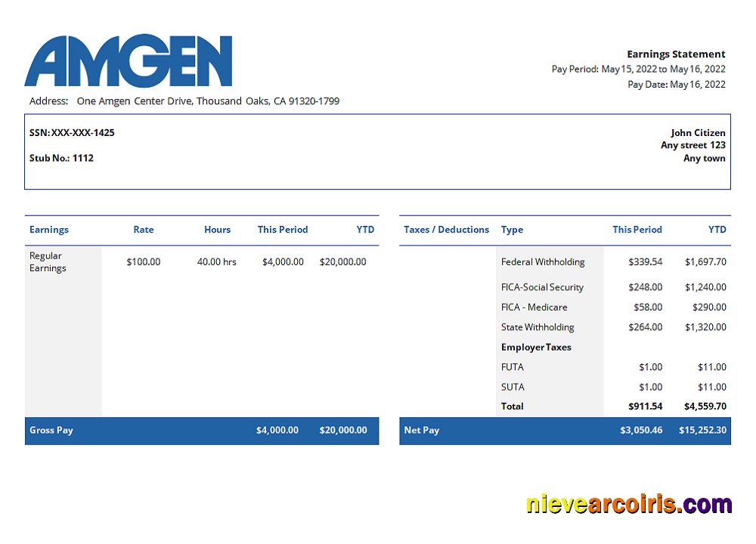
Task: Select employee name John Citizen
Action: coord(696,132)
